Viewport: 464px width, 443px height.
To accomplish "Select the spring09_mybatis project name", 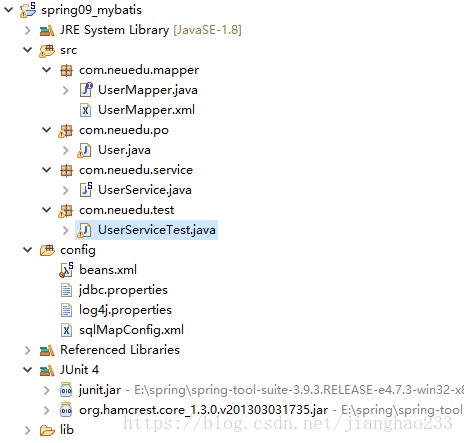I will coord(91,10).
